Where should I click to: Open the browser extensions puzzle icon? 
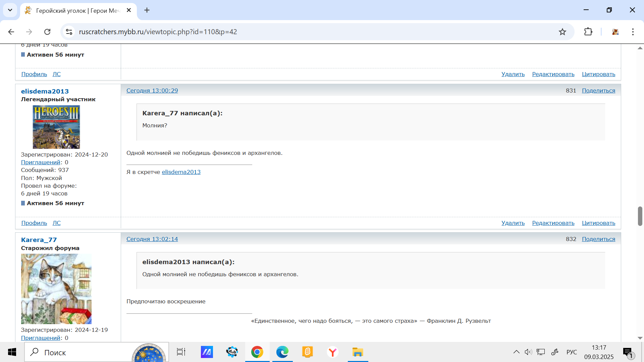[x=588, y=32]
